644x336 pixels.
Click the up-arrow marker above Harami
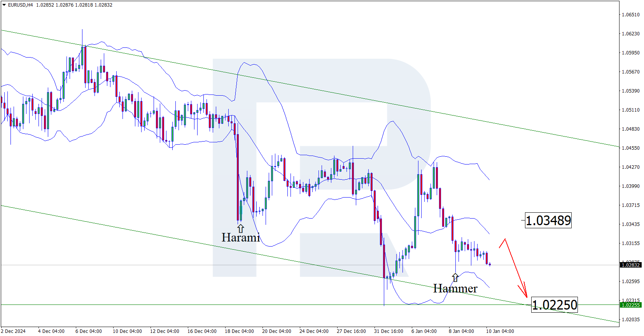(x=241, y=228)
